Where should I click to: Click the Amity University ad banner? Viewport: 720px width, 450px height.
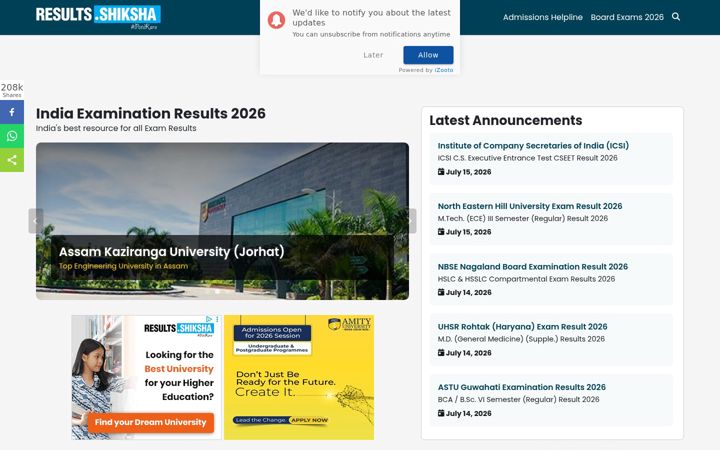299,377
